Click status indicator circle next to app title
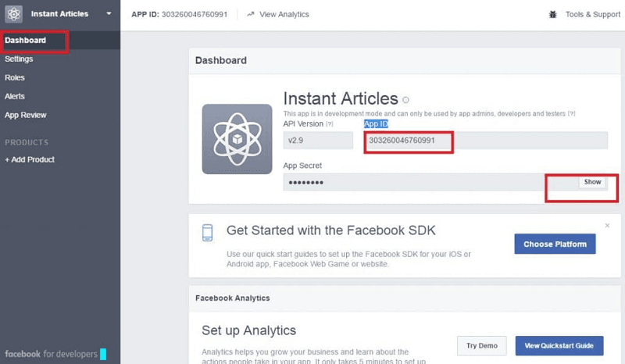625x364 pixels. coord(405,100)
